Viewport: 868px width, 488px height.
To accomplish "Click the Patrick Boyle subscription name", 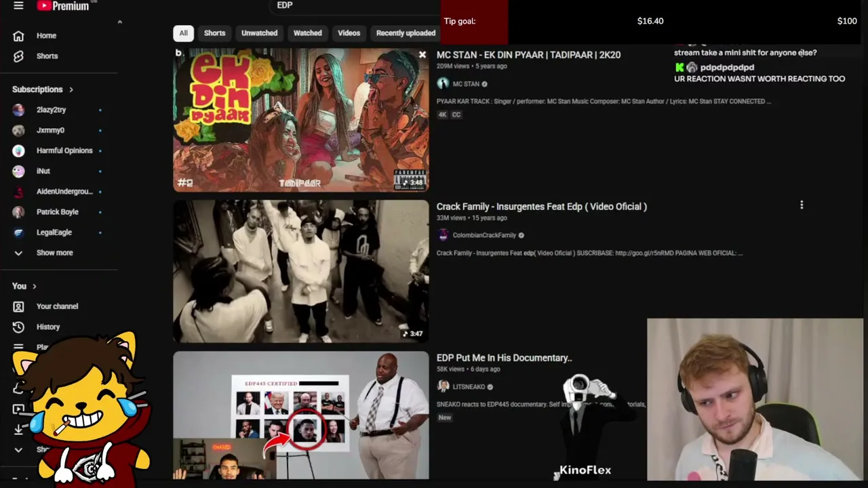I will pos(57,212).
